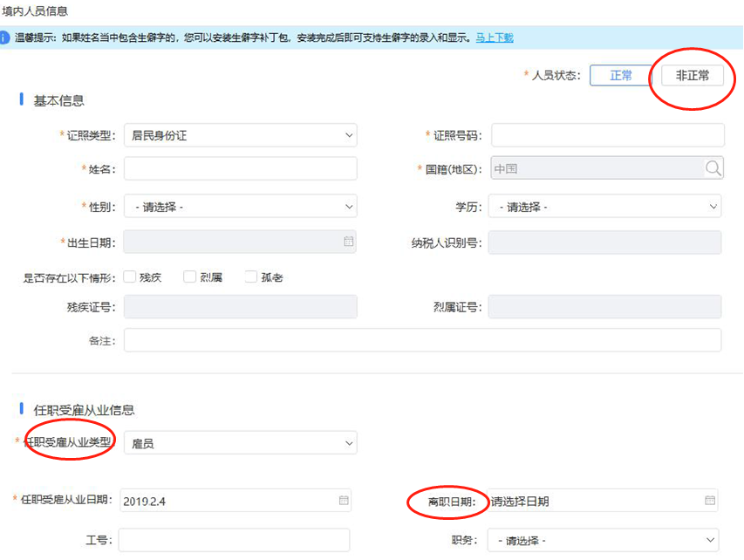Image resolution: width=744 pixels, height=560 pixels.
Task: Select the 工号 input field
Action: coord(234,540)
